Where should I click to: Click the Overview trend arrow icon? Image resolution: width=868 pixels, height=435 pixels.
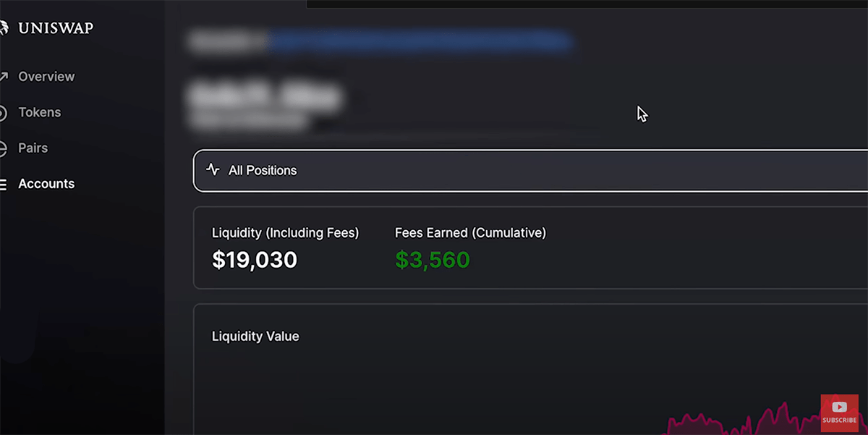point(4,77)
